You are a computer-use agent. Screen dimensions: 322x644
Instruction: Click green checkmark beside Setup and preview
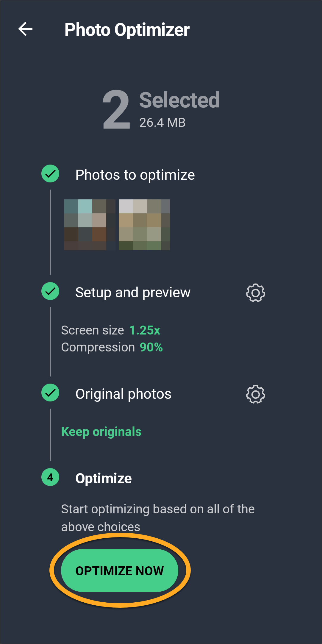click(x=50, y=291)
